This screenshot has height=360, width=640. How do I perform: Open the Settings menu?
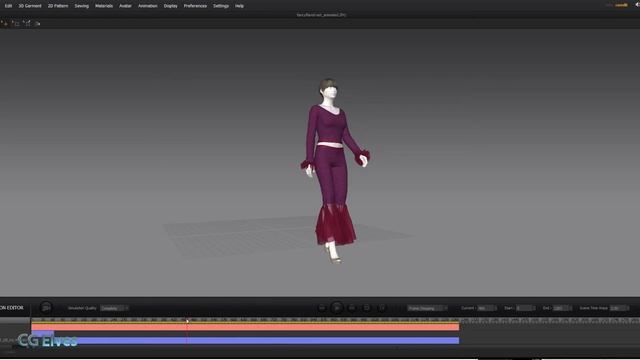coord(221,6)
